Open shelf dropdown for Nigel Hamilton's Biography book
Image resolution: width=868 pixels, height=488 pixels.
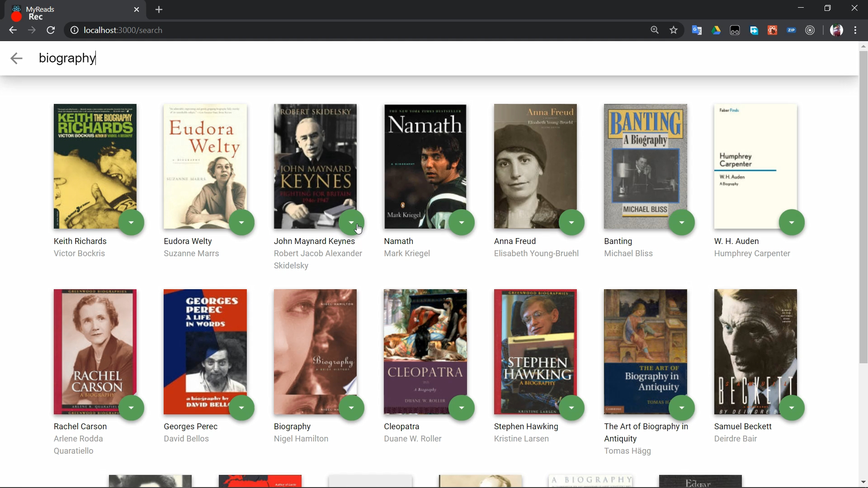click(352, 408)
